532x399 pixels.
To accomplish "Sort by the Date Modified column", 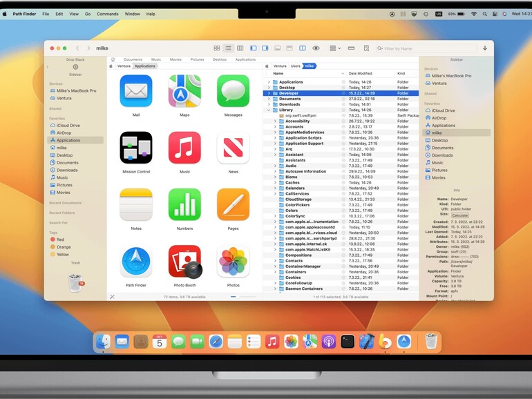I will [x=360, y=73].
